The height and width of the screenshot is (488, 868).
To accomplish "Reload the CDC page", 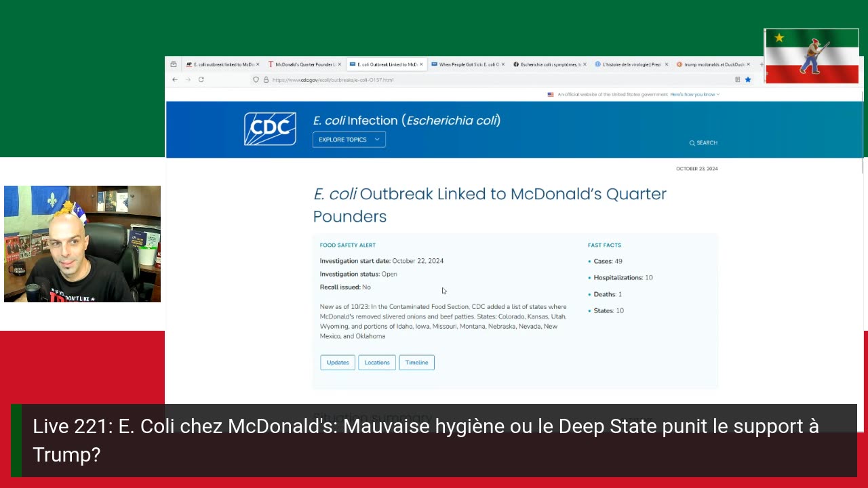I will pyautogui.click(x=201, y=79).
